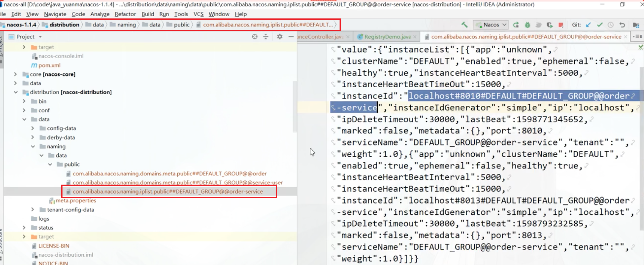644x265 pixels.
Task: Expand the conf folder
Action: (24, 110)
